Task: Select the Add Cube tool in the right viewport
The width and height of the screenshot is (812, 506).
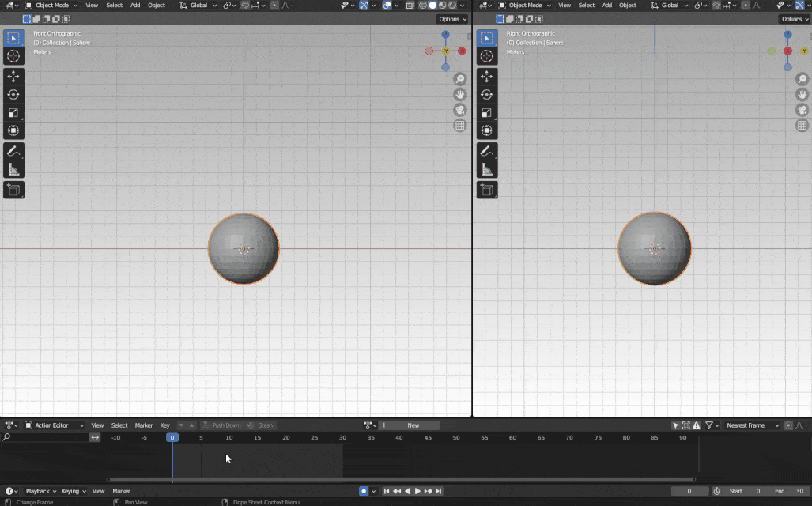Action: (x=487, y=190)
